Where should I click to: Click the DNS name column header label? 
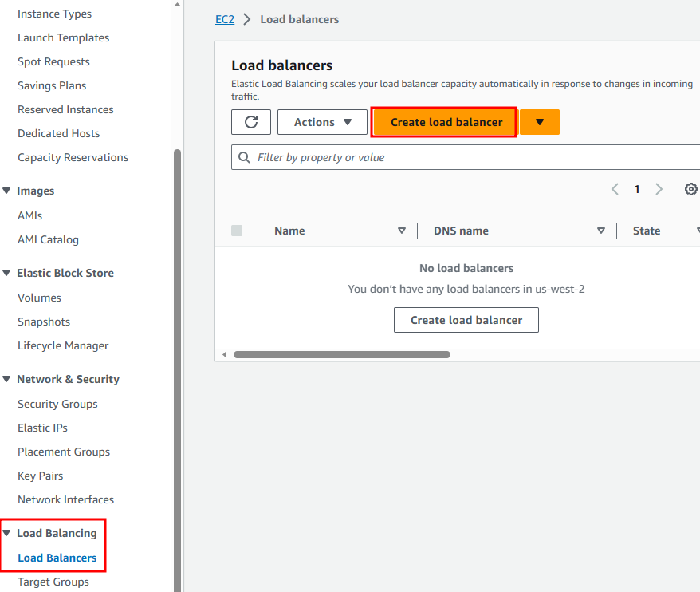461,231
